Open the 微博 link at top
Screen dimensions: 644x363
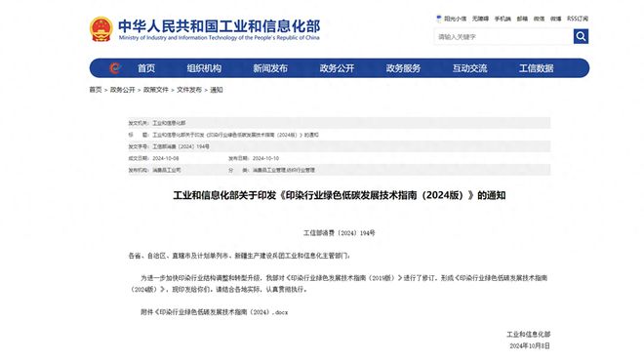[x=556, y=19]
